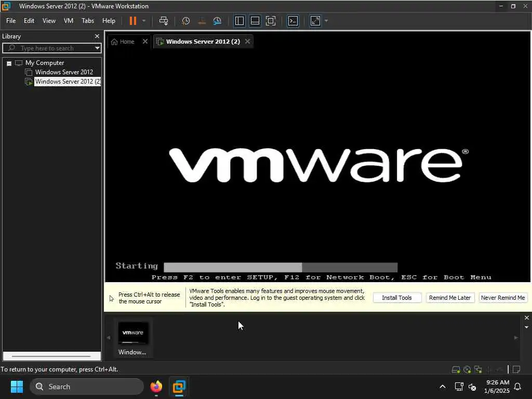The height and width of the screenshot is (399, 532).
Task: Open the View menu
Action: 49,21
